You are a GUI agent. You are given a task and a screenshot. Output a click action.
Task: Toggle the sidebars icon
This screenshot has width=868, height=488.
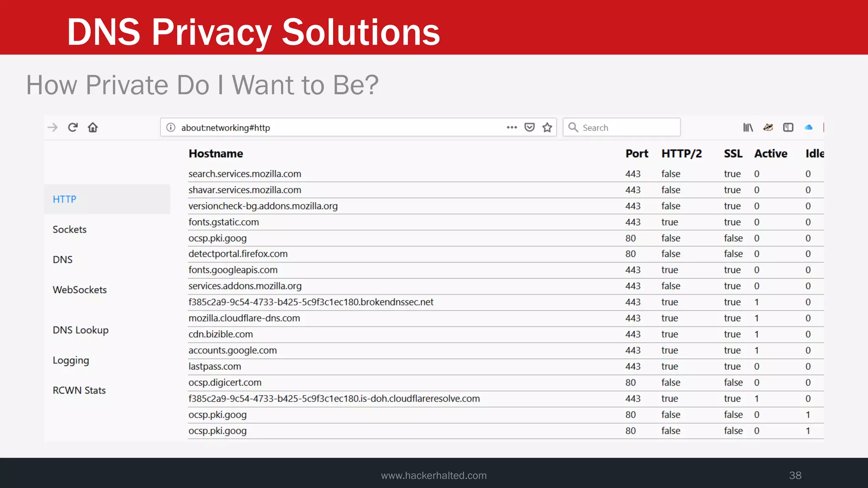(x=788, y=128)
